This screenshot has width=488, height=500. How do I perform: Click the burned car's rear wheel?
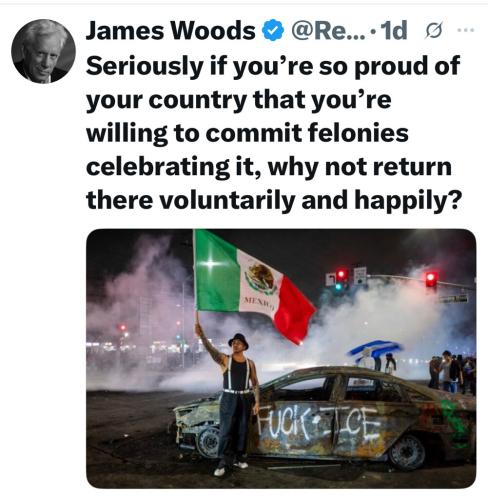point(407,452)
